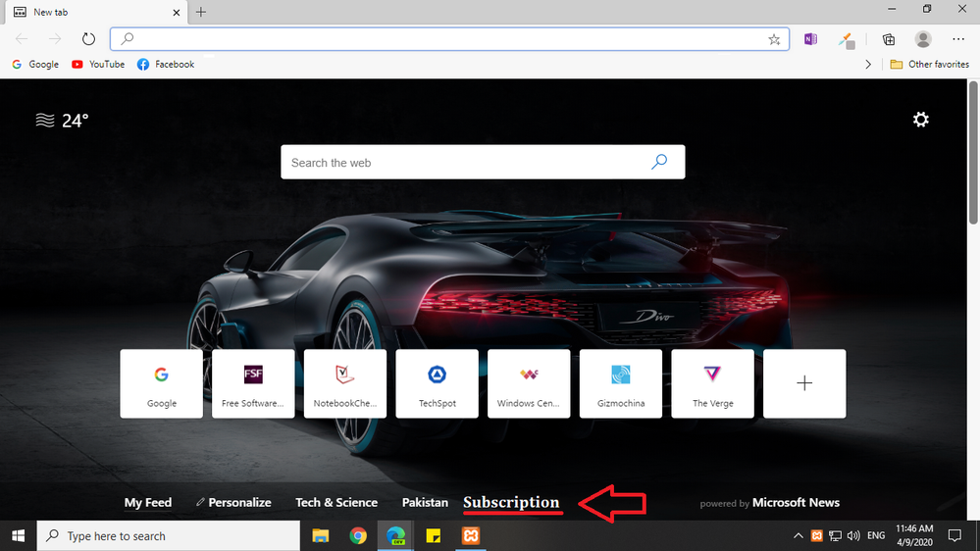Expand favorites bar overflow chevron
980x551 pixels.
pos(867,65)
